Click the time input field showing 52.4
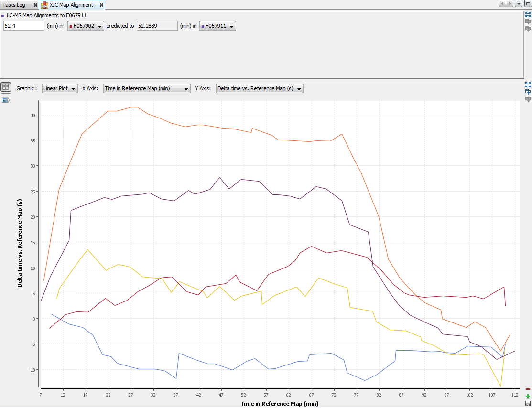Image resolution: width=532 pixels, height=408 pixels. [24, 26]
